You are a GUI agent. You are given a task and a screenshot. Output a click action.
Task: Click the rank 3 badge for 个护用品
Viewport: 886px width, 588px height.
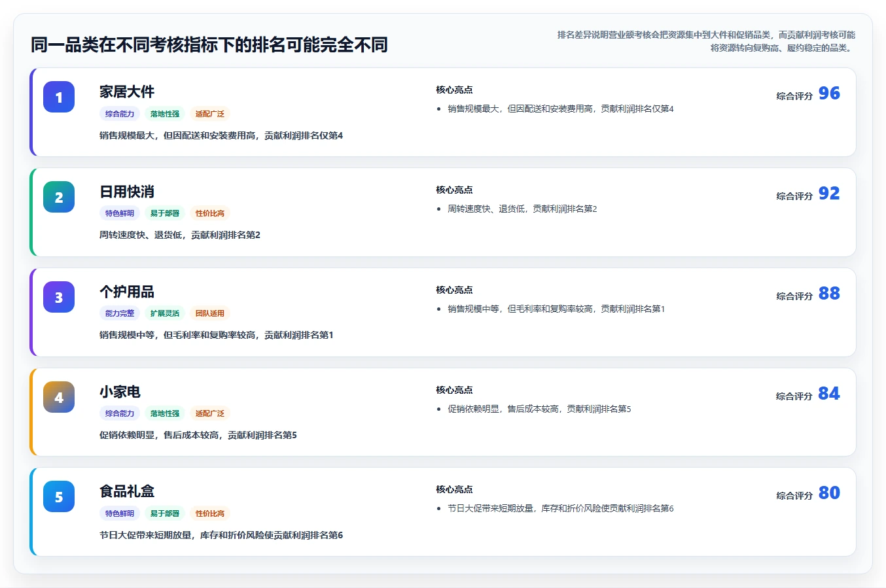point(59,297)
